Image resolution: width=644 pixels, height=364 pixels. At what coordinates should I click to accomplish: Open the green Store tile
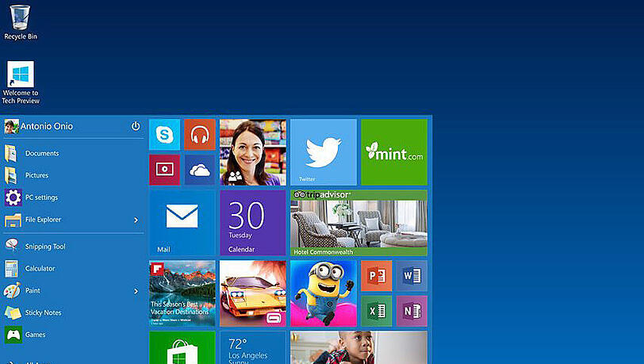[182, 347]
